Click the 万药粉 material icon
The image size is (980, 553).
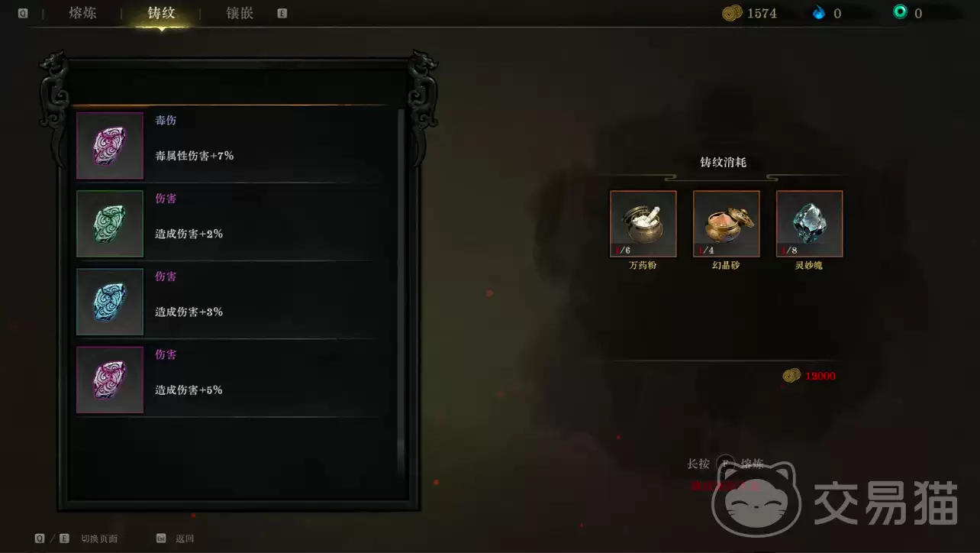pyautogui.click(x=643, y=224)
